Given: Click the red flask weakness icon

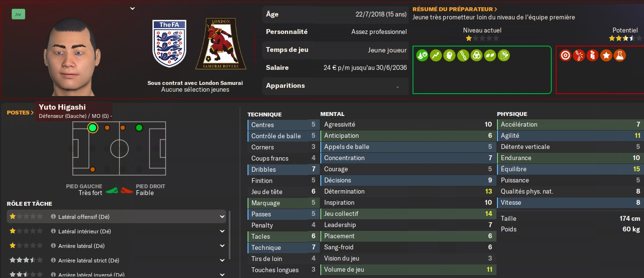Looking at the screenshot, I should pyautogui.click(x=619, y=55).
